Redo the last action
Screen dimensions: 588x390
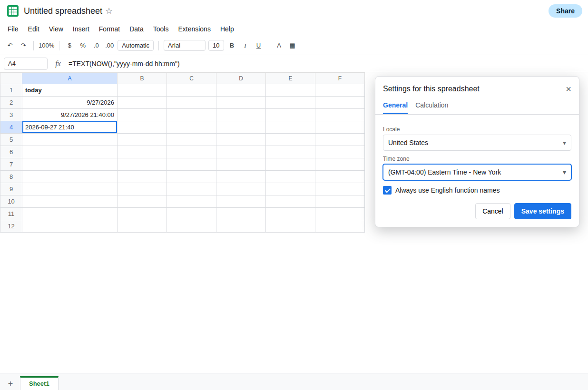(x=23, y=46)
